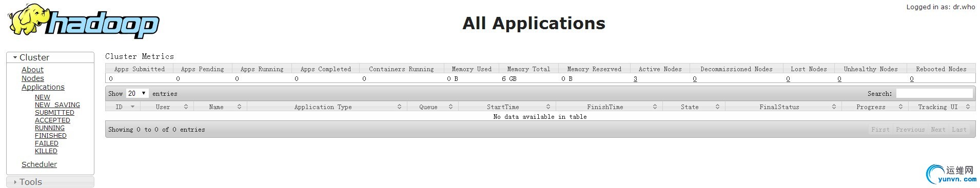This screenshot has height=188, width=980.
Task: Focus the Search input field
Action: click(934, 93)
